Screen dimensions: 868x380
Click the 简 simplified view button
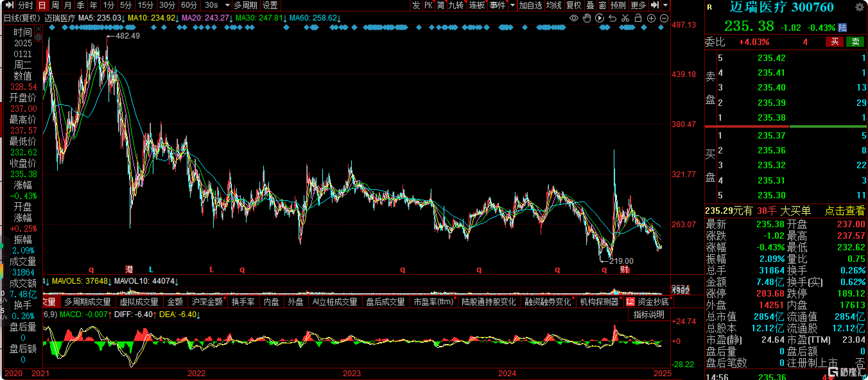click(x=441, y=5)
